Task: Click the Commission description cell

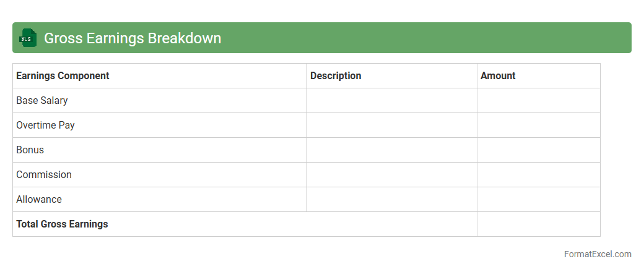Action: [x=391, y=174]
